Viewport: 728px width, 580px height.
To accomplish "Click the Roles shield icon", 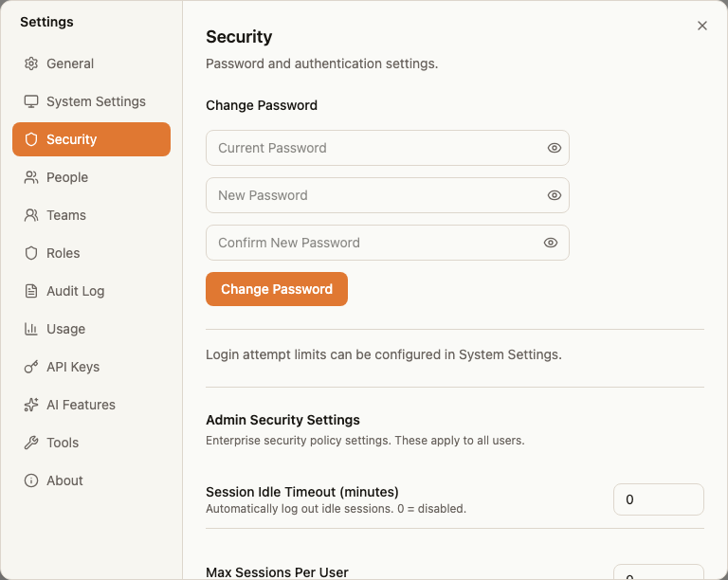I will click(31, 253).
